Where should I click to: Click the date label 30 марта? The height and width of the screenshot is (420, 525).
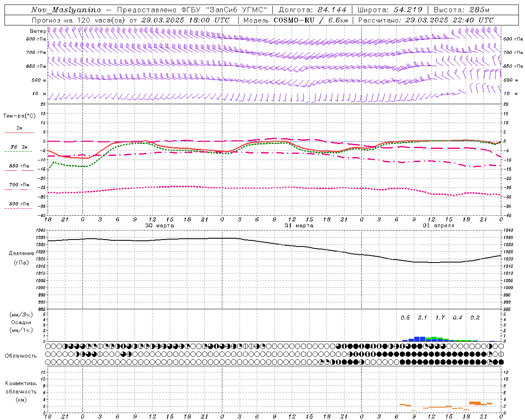(x=160, y=225)
